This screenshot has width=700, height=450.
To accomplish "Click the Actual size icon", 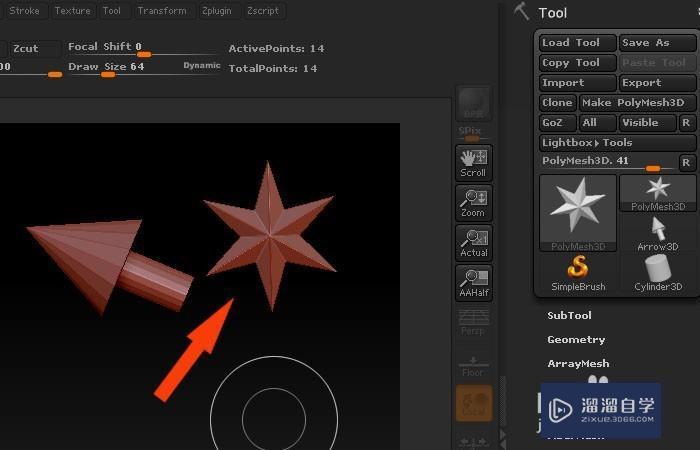I will click(x=474, y=243).
